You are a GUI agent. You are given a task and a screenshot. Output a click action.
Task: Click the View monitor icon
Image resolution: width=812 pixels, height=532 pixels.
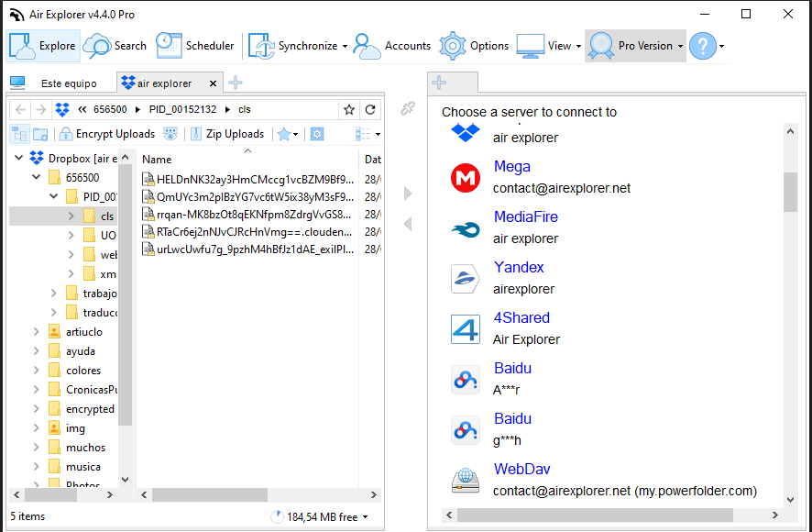coord(531,46)
